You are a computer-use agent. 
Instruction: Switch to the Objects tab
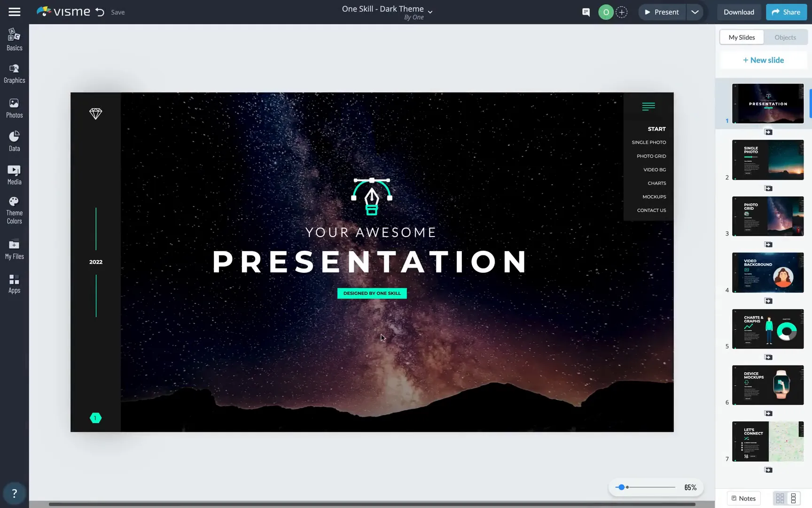coord(785,37)
